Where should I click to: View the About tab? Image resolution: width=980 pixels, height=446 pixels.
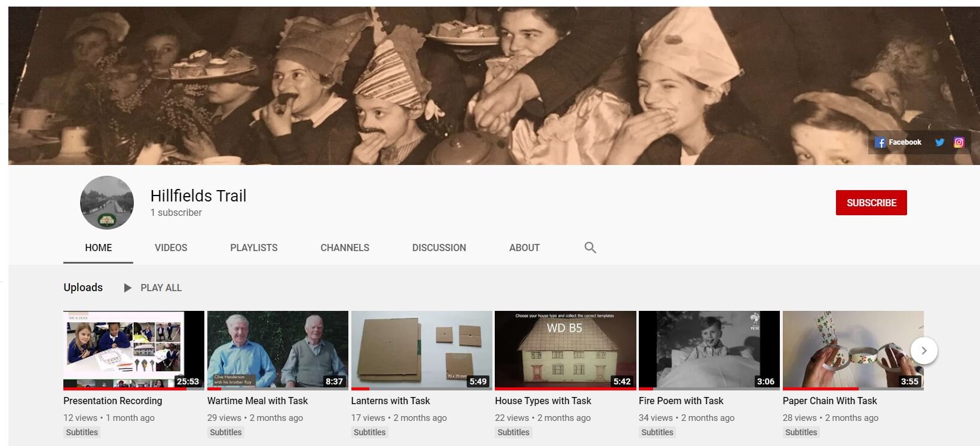525,248
